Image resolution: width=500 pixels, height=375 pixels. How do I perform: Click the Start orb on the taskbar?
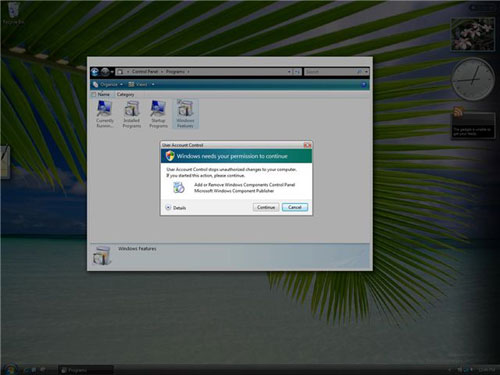[10, 369]
